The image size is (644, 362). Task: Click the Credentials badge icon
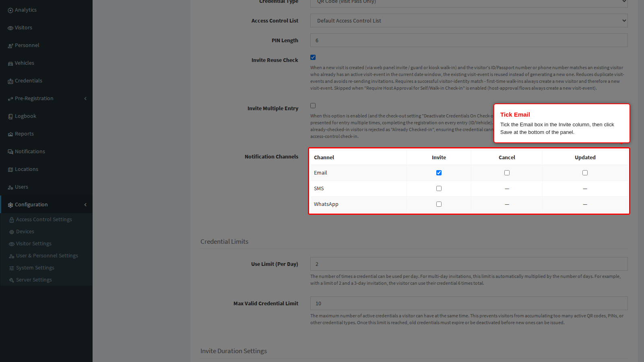coord(10,81)
